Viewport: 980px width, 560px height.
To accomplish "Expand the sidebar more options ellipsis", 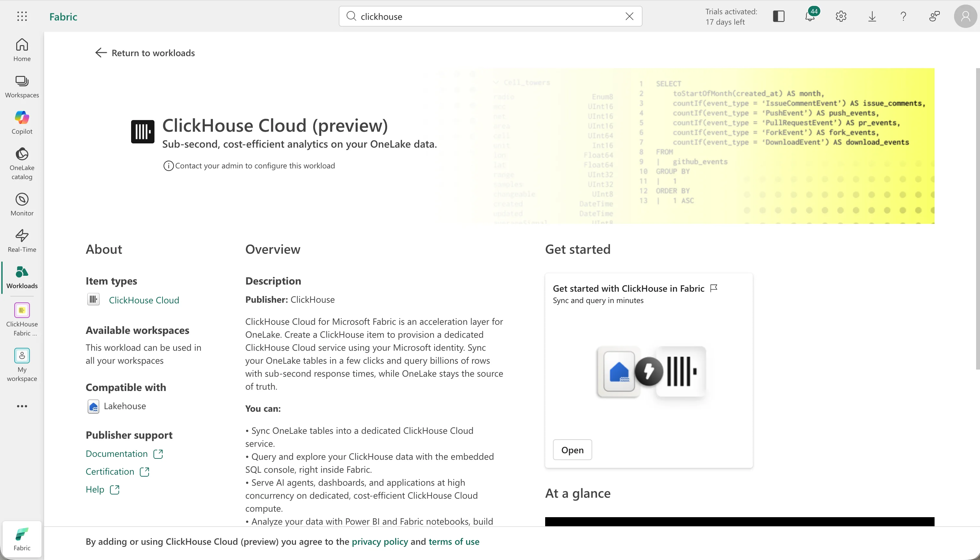I will [x=22, y=406].
